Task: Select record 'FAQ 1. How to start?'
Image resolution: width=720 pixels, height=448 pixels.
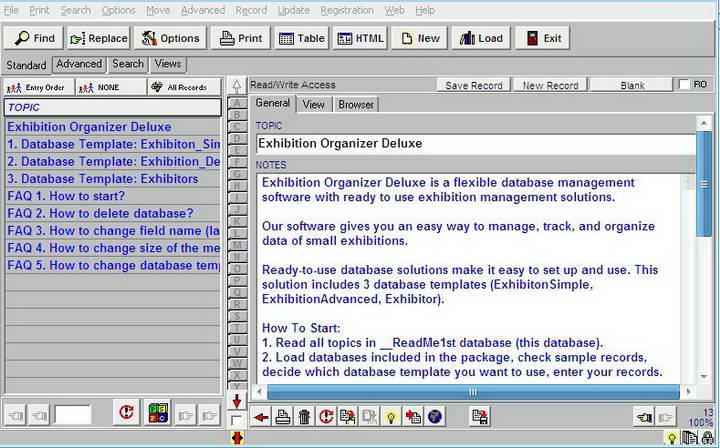Action: [x=113, y=196]
